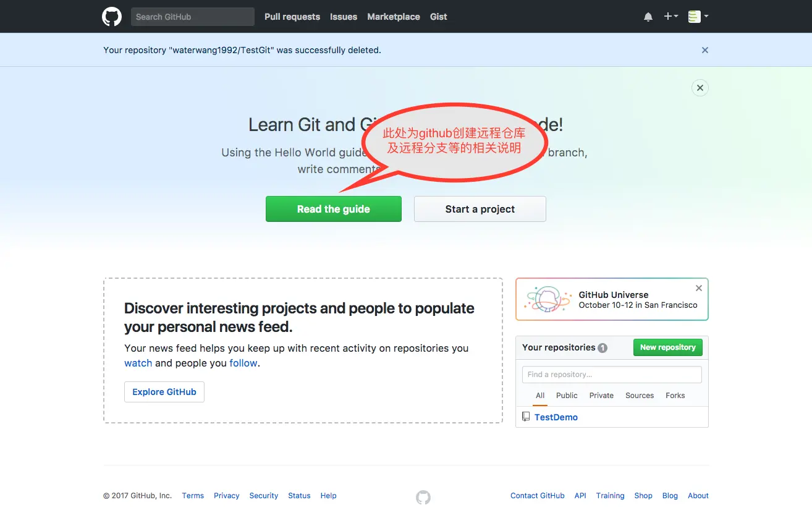This screenshot has height=531, width=812.
Task: Open the Training footer link
Action: (611, 496)
